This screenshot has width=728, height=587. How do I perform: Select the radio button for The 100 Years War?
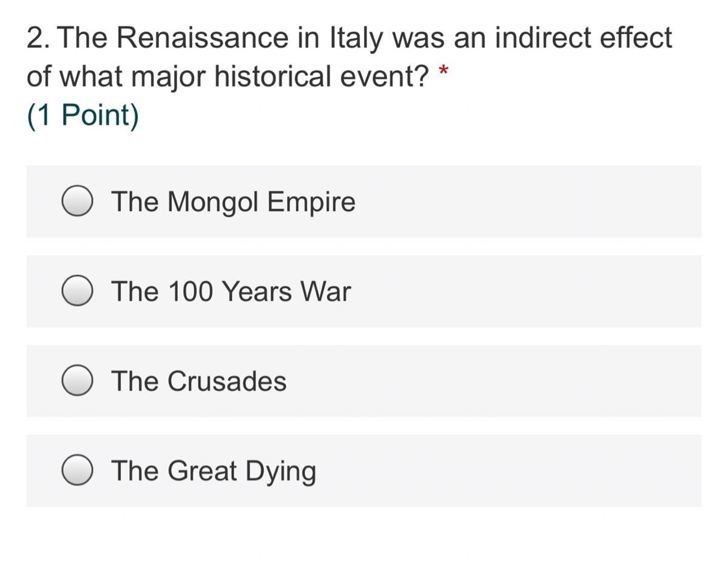[77, 291]
